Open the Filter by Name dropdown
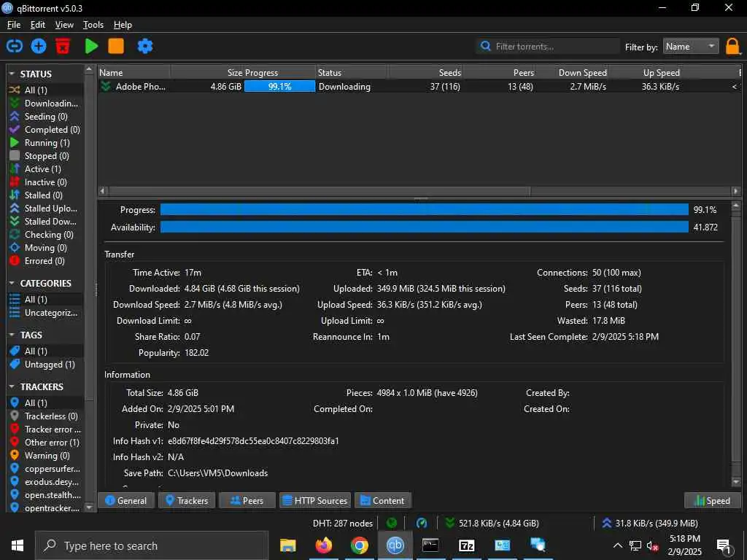 [x=691, y=46]
